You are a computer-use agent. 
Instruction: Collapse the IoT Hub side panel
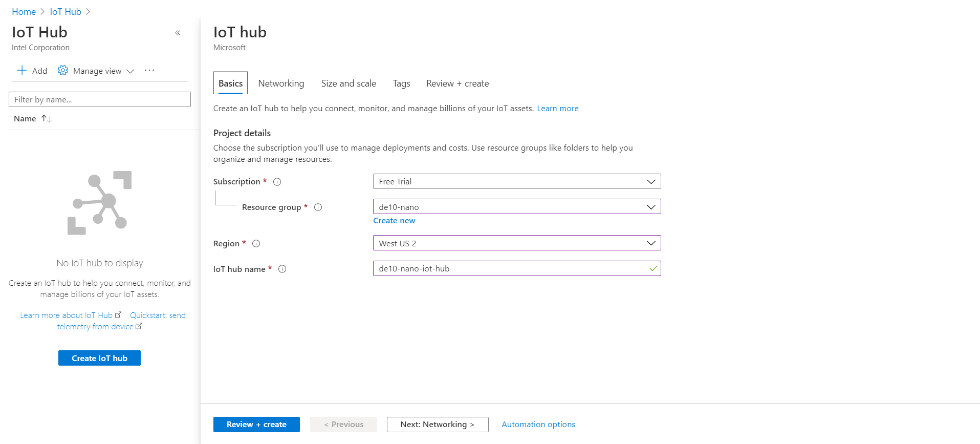[178, 33]
